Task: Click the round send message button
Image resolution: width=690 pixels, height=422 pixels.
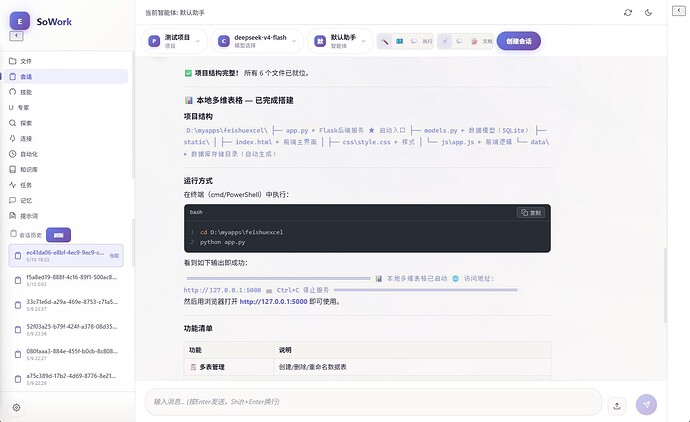Action: (x=646, y=404)
